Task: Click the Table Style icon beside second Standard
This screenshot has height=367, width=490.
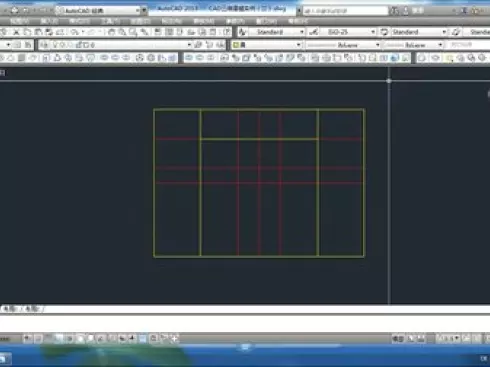Action: [384, 32]
